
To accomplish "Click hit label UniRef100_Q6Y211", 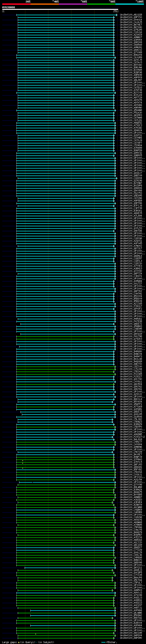I will 131,567.
